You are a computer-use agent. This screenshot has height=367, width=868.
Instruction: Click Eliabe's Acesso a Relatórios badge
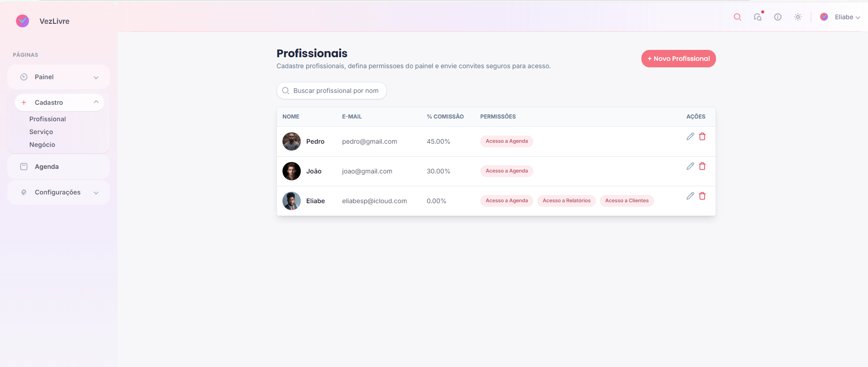click(566, 200)
